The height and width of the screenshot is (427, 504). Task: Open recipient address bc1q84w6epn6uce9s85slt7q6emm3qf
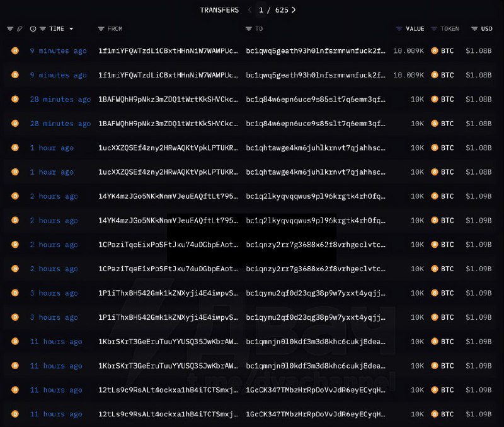click(x=316, y=99)
